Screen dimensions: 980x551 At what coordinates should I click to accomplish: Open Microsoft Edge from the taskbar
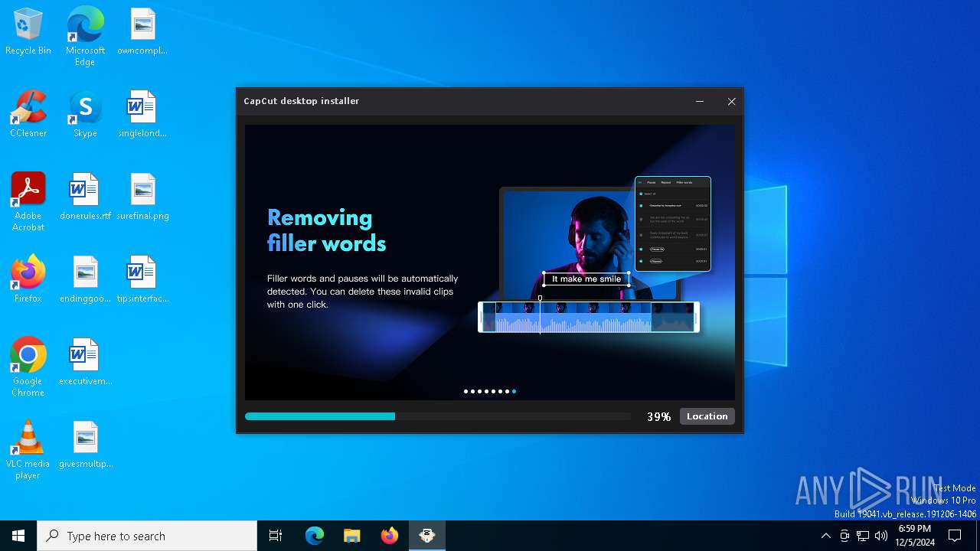[315, 536]
